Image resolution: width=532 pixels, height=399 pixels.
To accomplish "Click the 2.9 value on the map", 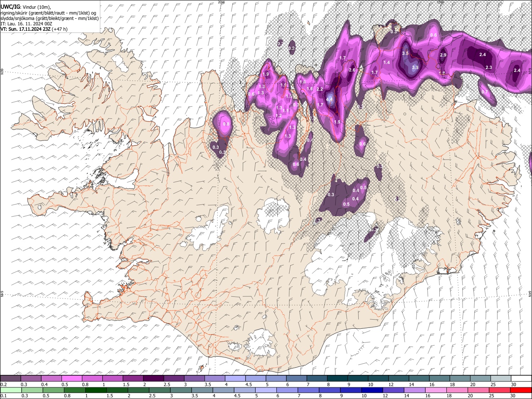I will tap(443, 55).
